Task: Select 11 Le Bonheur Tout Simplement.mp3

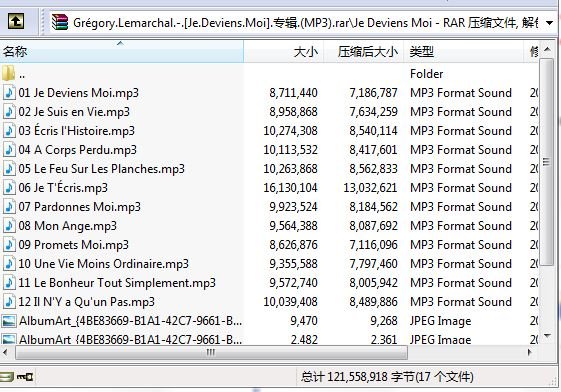Action: coord(117,283)
